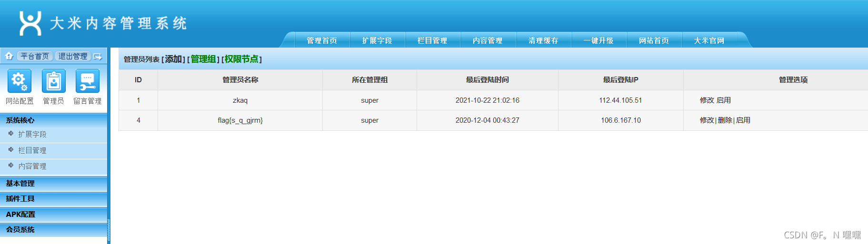Expand the 基本管理 sidebar section
Screen dimensions: 868x244
pyautogui.click(x=53, y=183)
